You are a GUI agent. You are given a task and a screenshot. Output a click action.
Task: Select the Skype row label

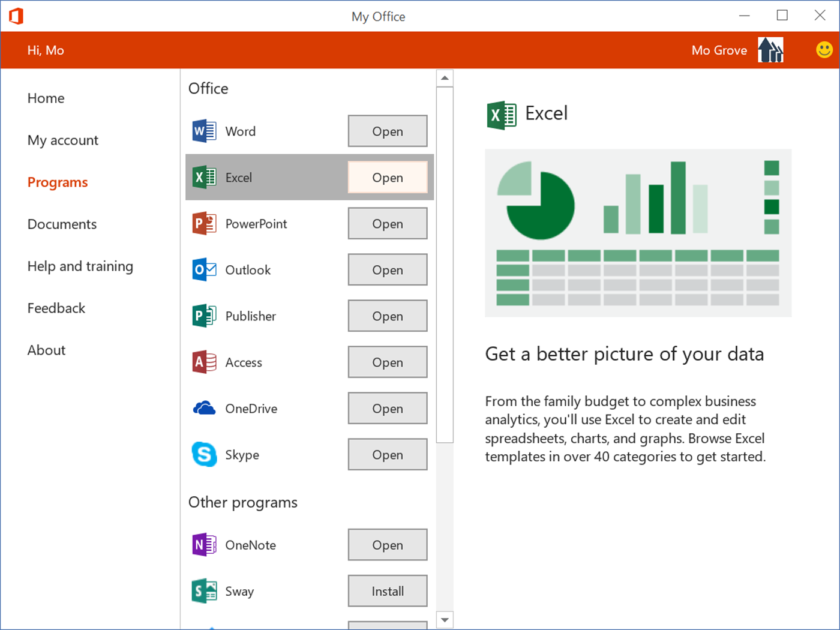242,455
